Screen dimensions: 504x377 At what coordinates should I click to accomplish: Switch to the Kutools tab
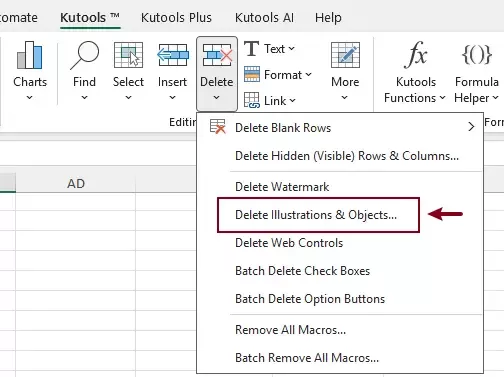(x=90, y=18)
